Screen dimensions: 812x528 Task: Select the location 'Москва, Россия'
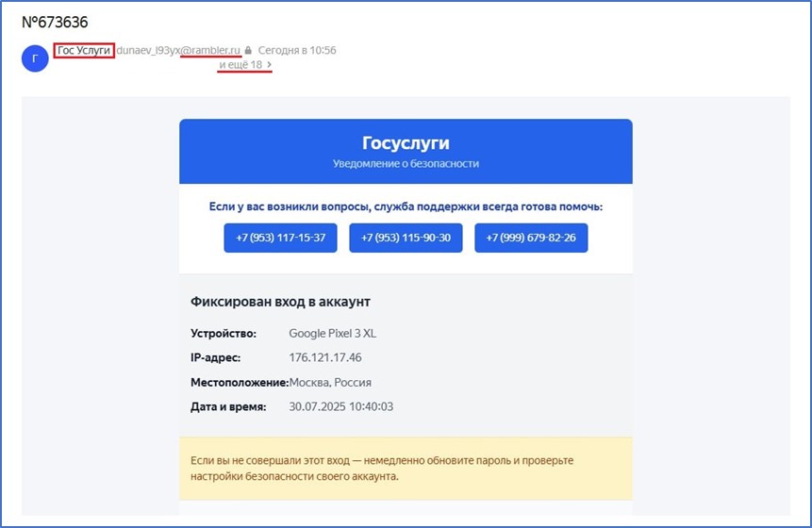tap(330, 383)
